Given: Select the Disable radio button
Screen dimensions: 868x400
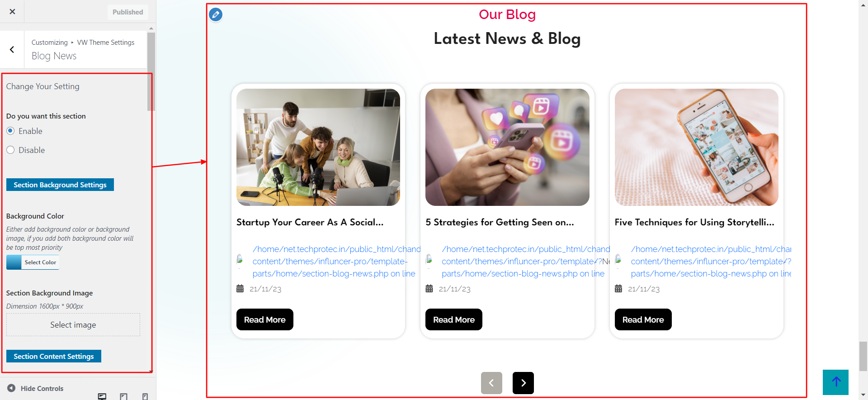Looking at the screenshot, I should click(x=10, y=150).
